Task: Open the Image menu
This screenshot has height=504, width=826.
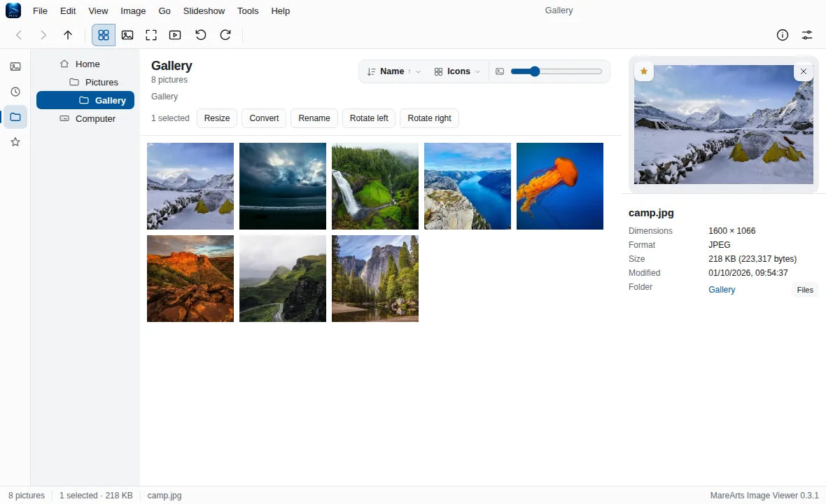Action: click(133, 10)
